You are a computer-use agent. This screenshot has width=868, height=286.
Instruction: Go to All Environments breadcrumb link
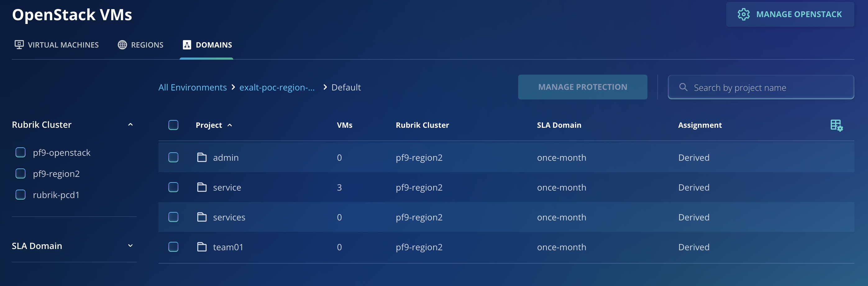(192, 87)
